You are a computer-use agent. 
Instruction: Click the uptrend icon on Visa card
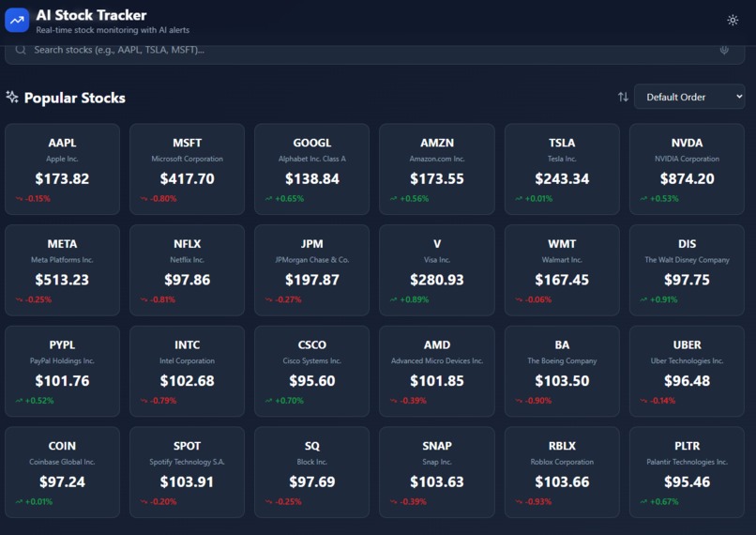pyautogui.click(x=393, y=299)
